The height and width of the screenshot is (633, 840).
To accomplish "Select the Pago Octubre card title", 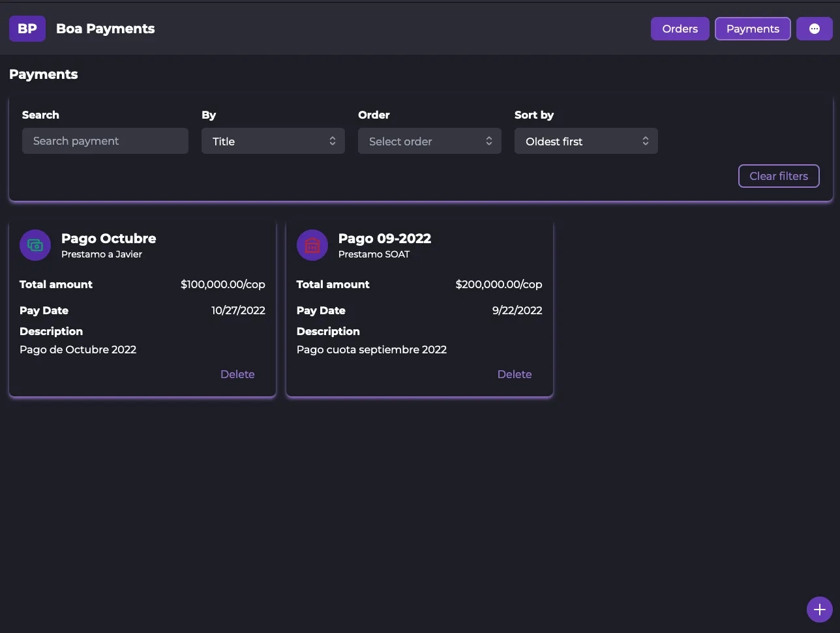I will point(109,239).
